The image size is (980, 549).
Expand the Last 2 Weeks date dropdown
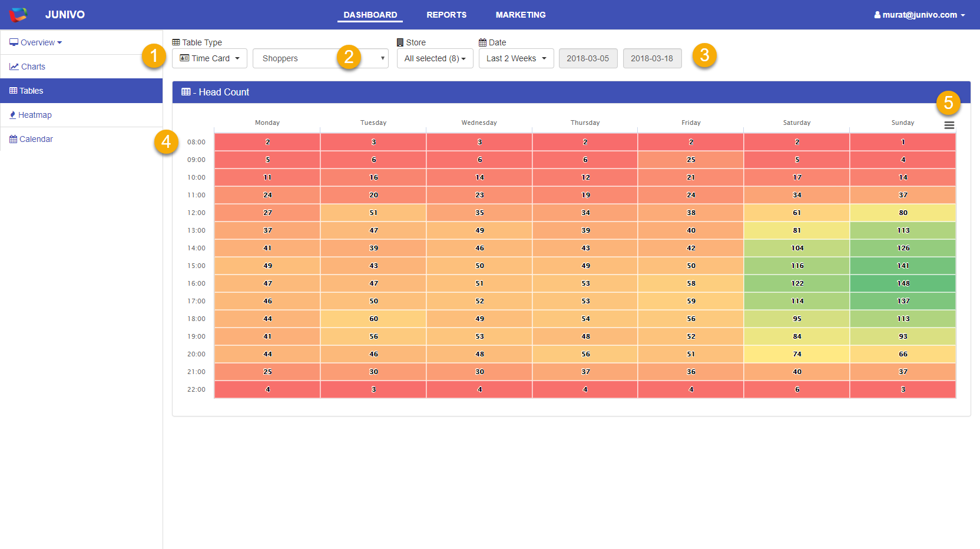[516, 58]
